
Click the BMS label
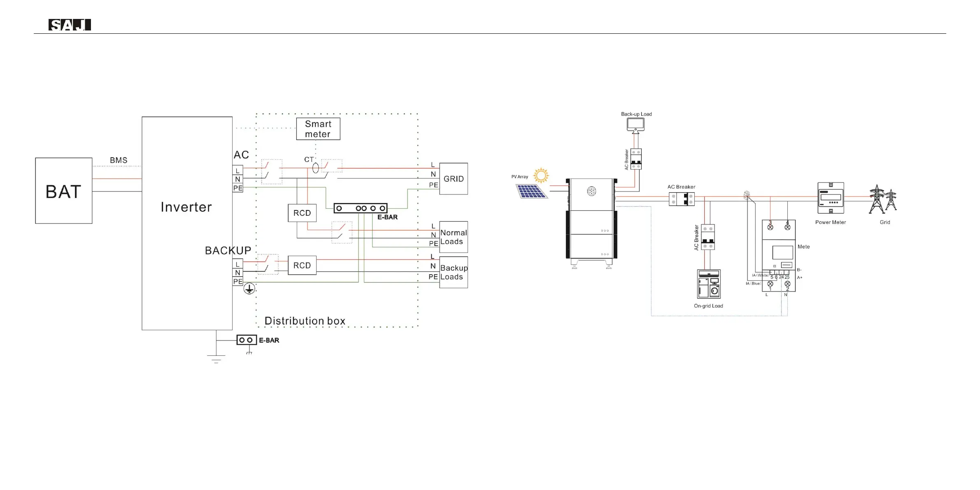[x=119, y=160]
